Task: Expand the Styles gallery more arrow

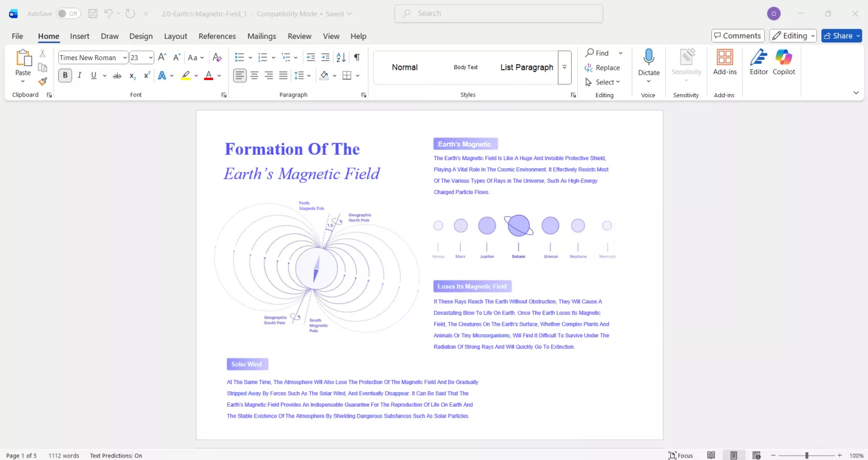Action: (565, 67)
